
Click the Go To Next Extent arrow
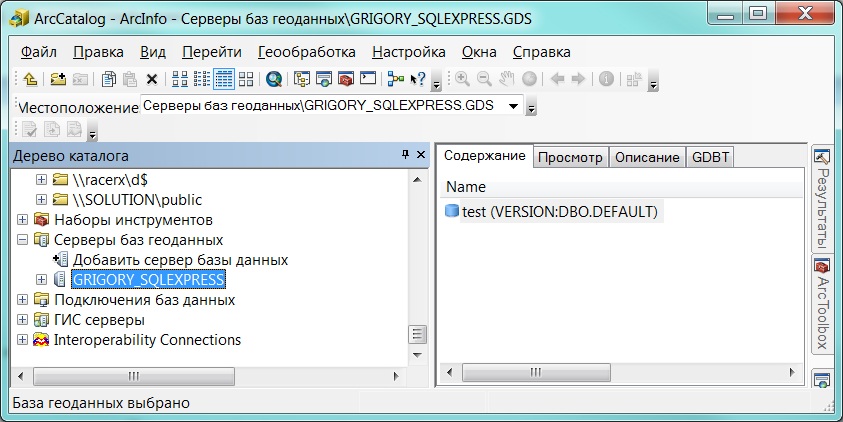coord(578,80)
